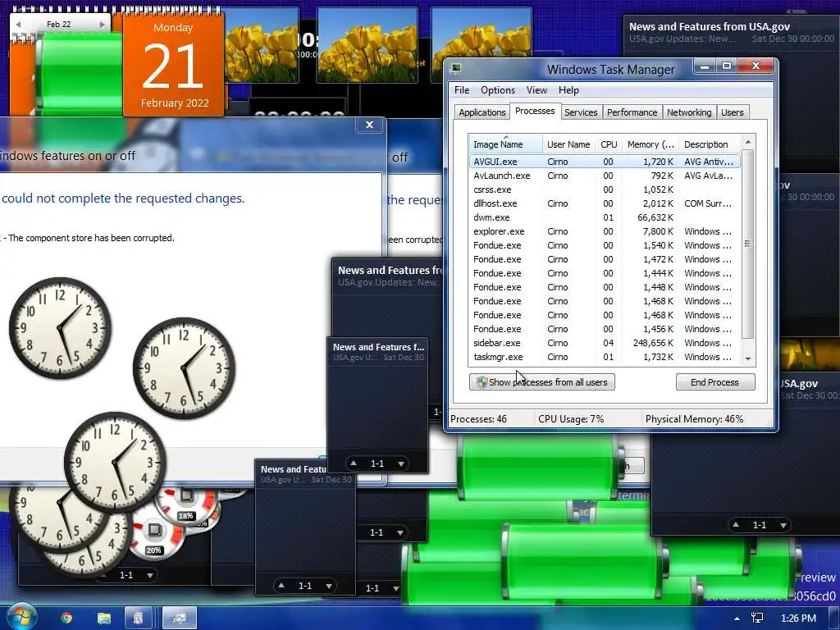This screenshot has width=840, height=630.
Task: Switch to the Applications tab
Action: pyautogui.click(x=482, y=112)
